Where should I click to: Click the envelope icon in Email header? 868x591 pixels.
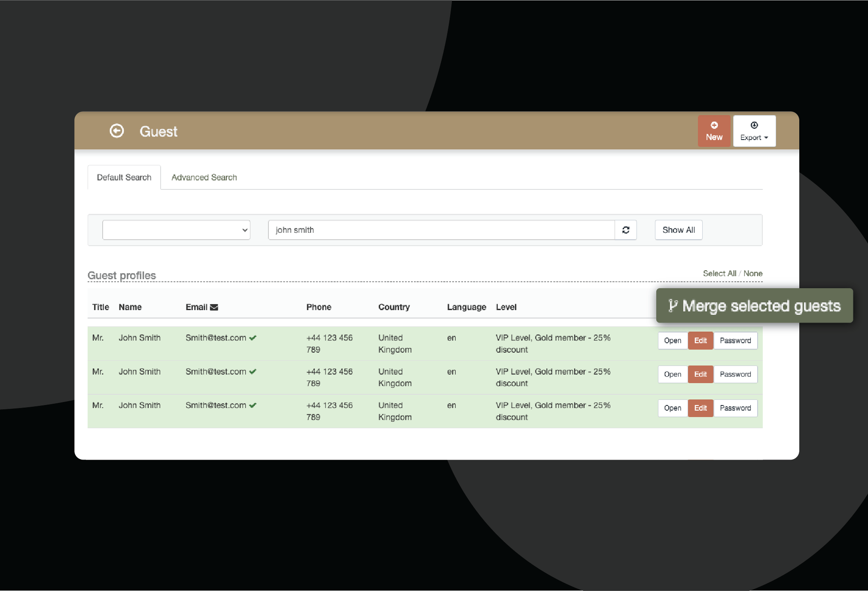click(x=214, y=307)
